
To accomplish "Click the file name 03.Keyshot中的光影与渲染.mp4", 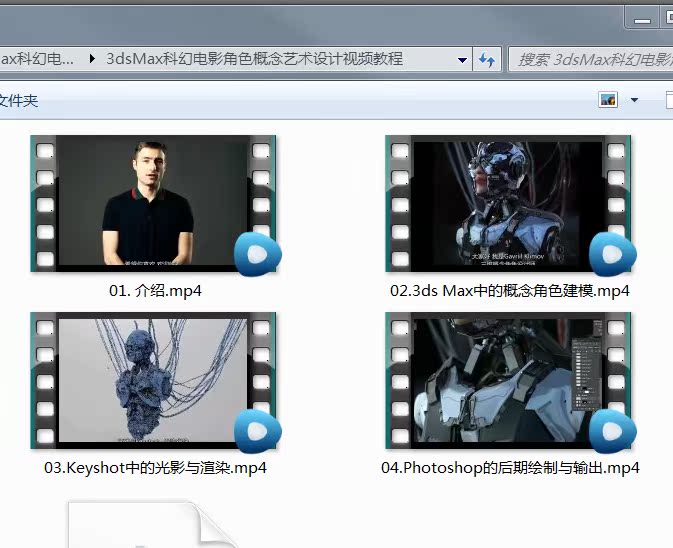I will pyautogui.click(x=155, y=468).
